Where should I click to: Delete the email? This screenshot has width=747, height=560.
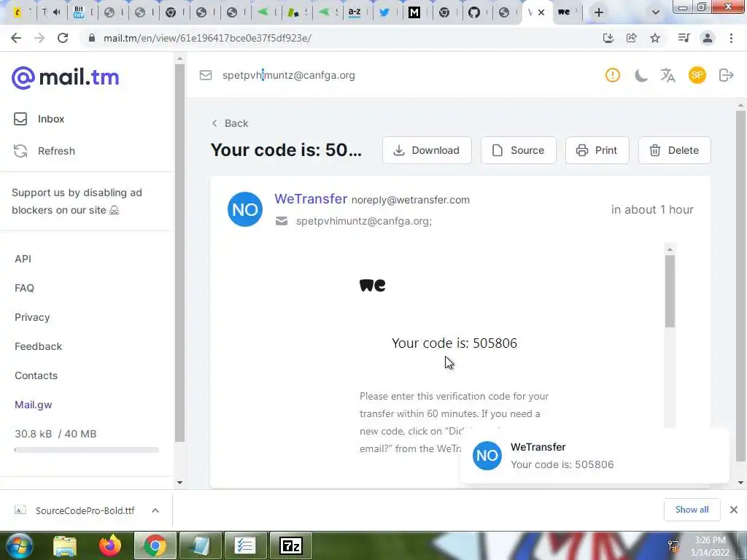(675, 150)
